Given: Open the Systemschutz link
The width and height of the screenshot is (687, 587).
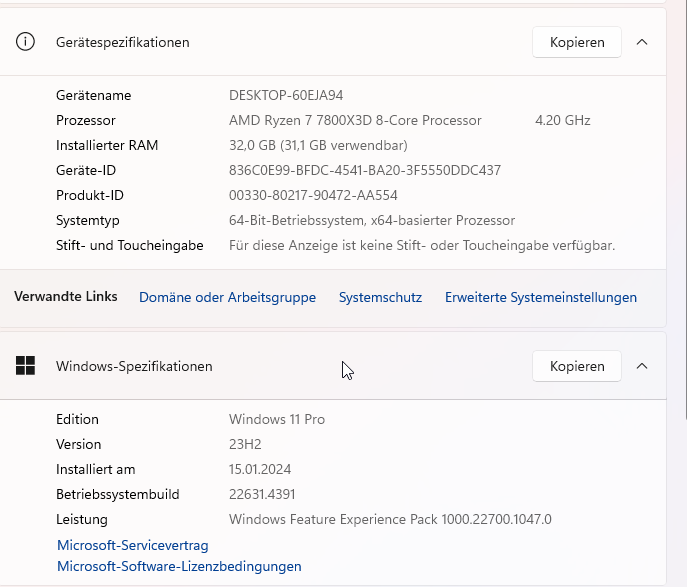Looking at the screenshot, I should point(380,297).
